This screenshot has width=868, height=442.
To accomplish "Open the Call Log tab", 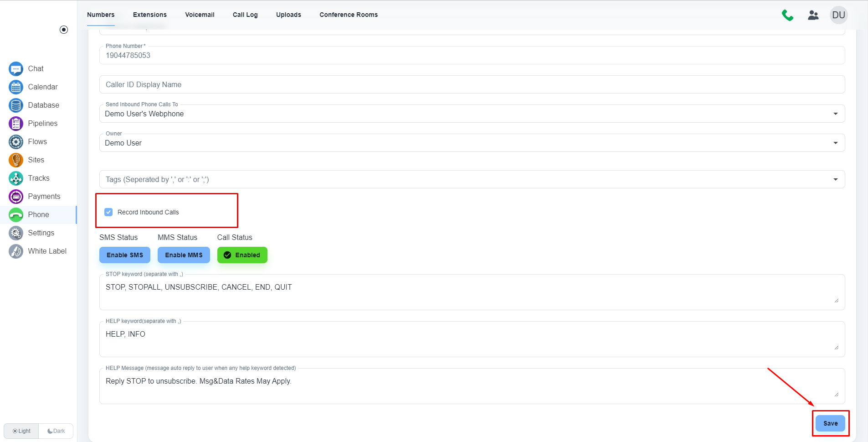I will pos(245,15).
